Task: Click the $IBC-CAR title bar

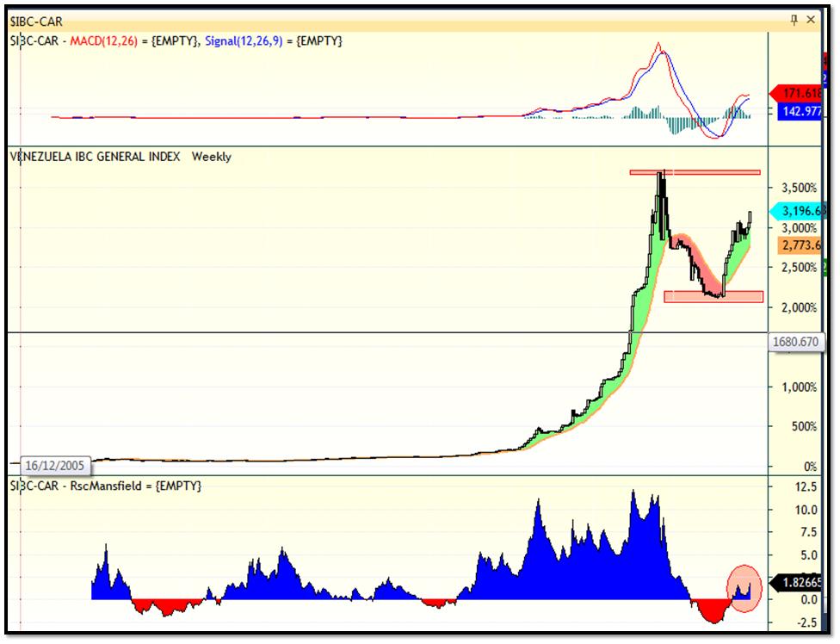Action: [x=397, y=21]
